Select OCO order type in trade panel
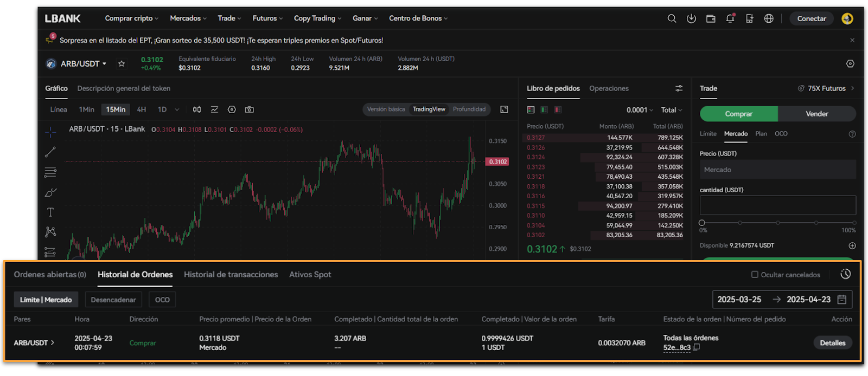 point(781,134)
